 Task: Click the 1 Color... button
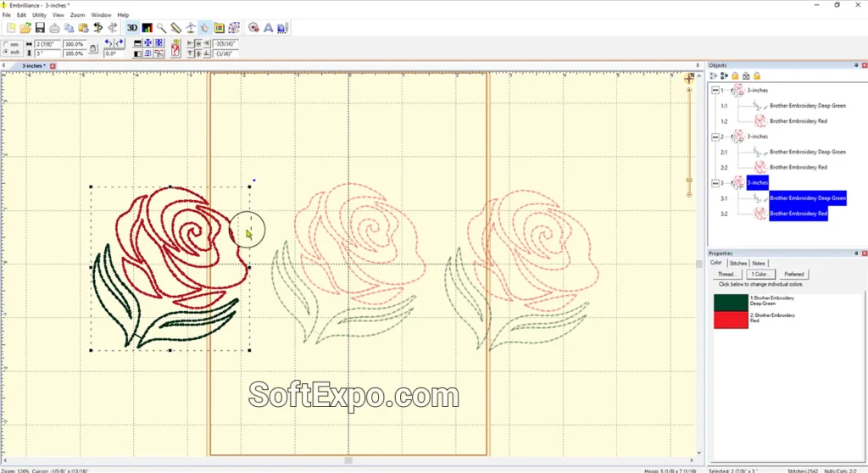click(x=760, y=274)
